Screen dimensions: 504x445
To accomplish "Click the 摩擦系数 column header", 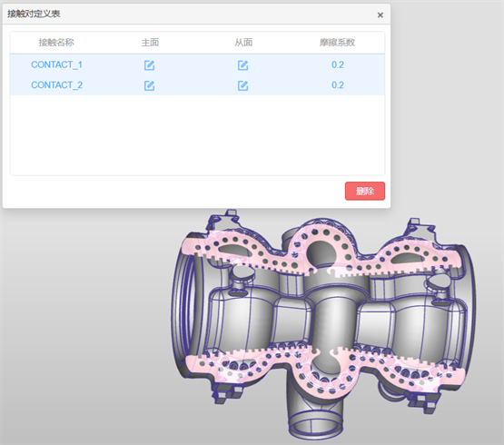I will pos(337,42).
